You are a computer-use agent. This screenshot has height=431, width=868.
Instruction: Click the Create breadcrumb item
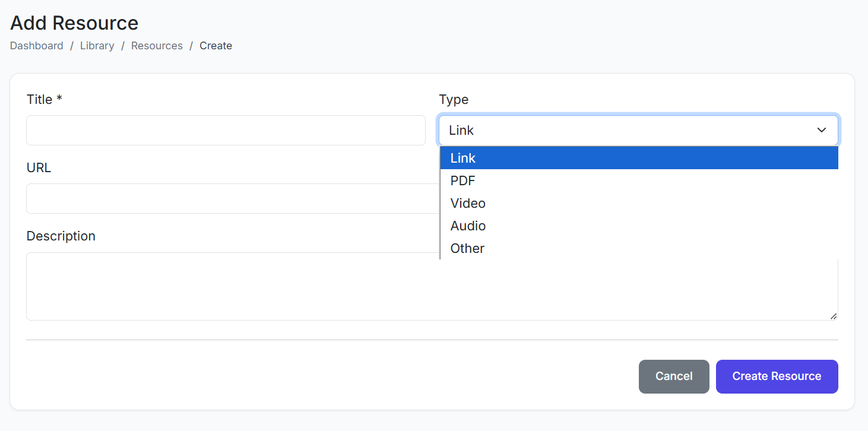(x=216, y=46)
